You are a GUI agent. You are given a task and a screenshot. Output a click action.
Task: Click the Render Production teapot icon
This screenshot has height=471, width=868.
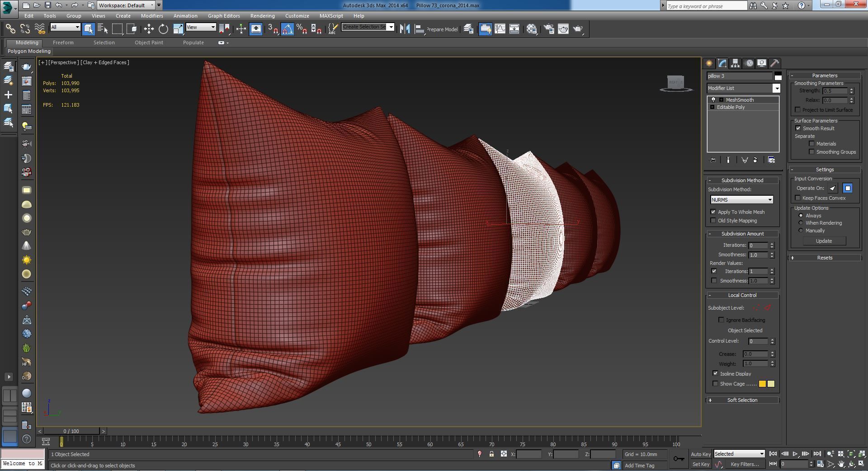[578, 29]
